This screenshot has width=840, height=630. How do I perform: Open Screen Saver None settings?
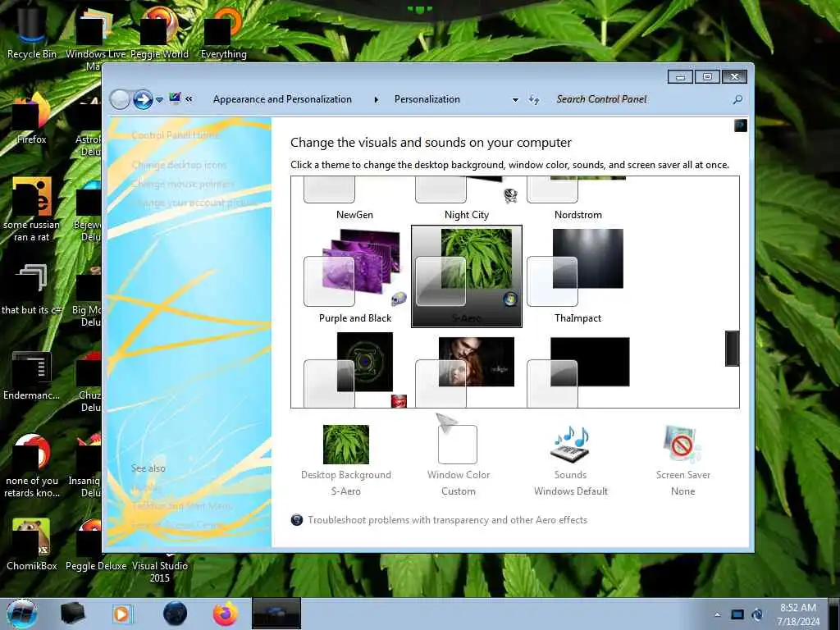coord(683,461)
